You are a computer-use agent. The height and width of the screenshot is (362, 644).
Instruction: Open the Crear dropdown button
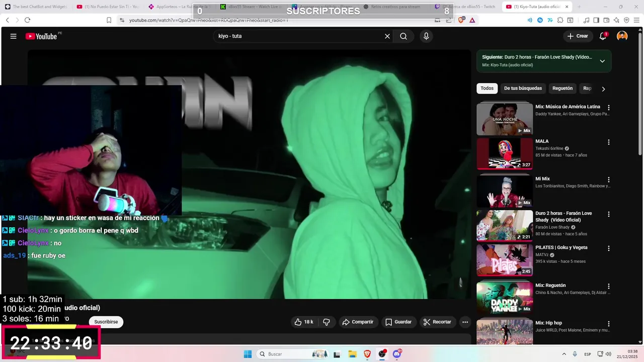coord(577,36)
